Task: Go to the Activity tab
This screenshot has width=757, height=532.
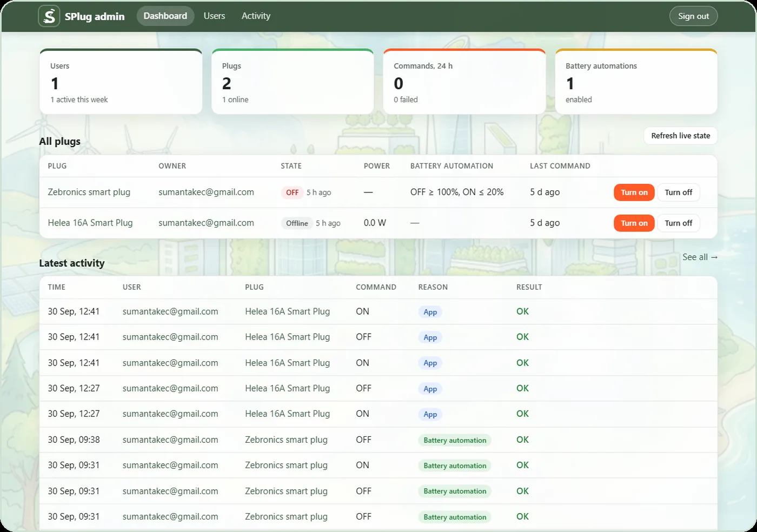Action: coord(256,16)
